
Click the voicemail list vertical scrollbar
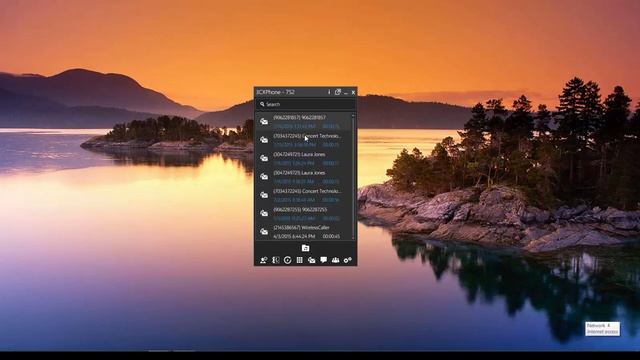tap(353, 176)
